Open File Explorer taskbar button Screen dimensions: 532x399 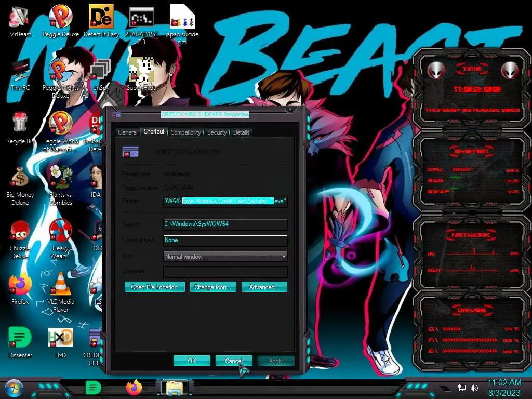point(175,388)
